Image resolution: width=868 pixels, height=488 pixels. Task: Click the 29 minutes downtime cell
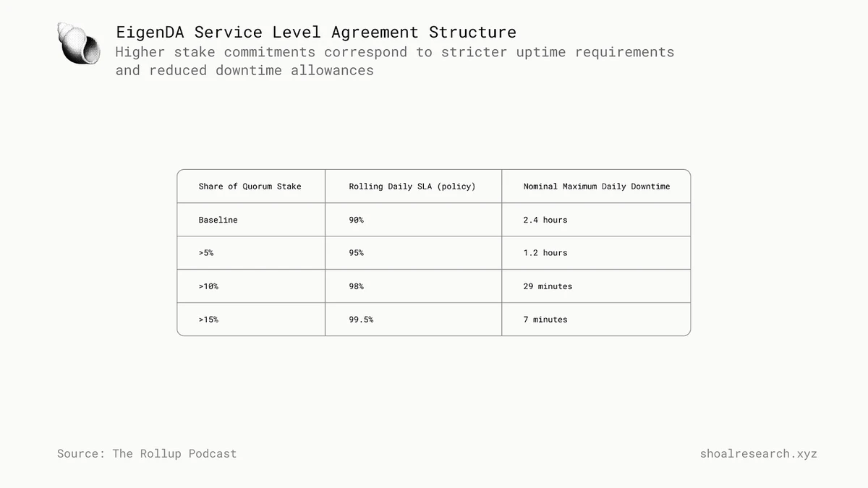tap(548, 286)
